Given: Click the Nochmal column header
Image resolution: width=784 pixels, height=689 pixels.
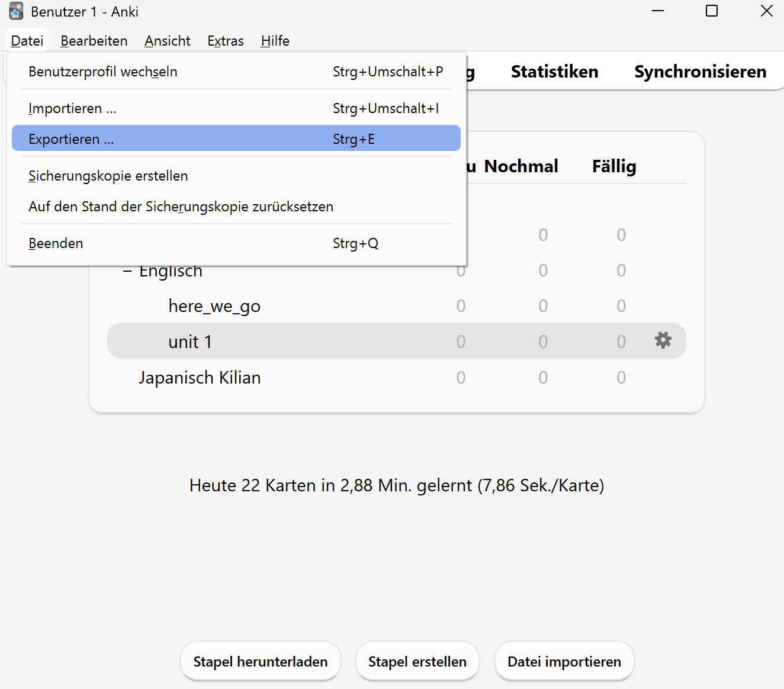Looking at the screenshot, I should tap(521, 166).
